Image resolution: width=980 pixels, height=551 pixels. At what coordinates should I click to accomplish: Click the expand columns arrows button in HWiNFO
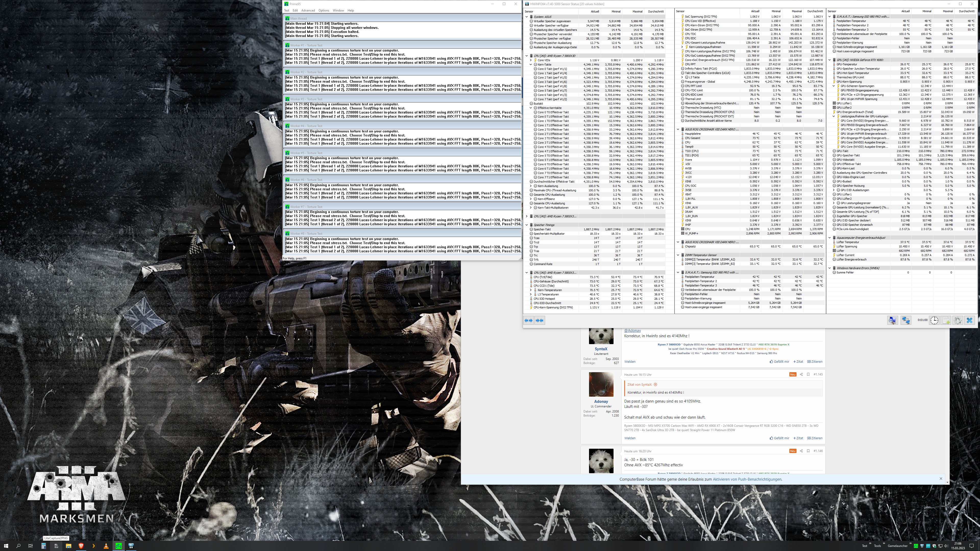click(x=529, y=320)
